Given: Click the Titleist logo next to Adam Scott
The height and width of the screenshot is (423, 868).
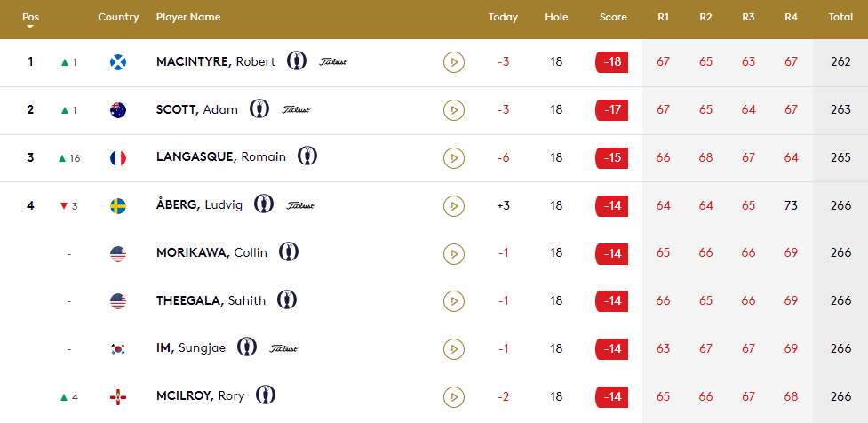Looking at the screenshot, I should point(296,109).
